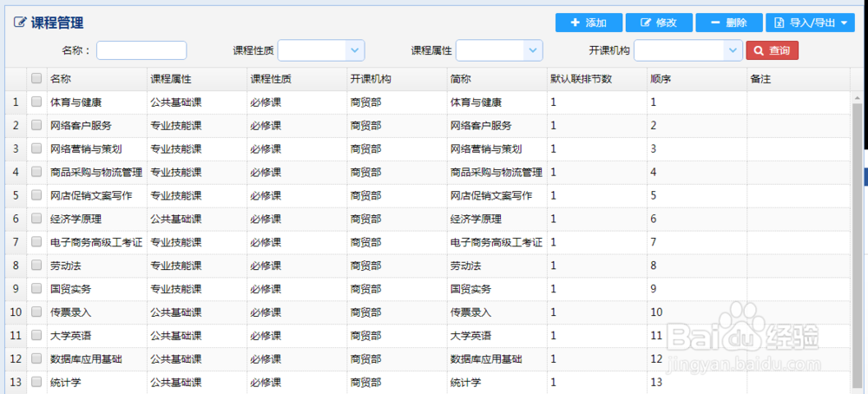Viewport: 868px width, 394px height.
Task: Check the box for 数据库应用基础 row
Action: (x=36, y=359)
